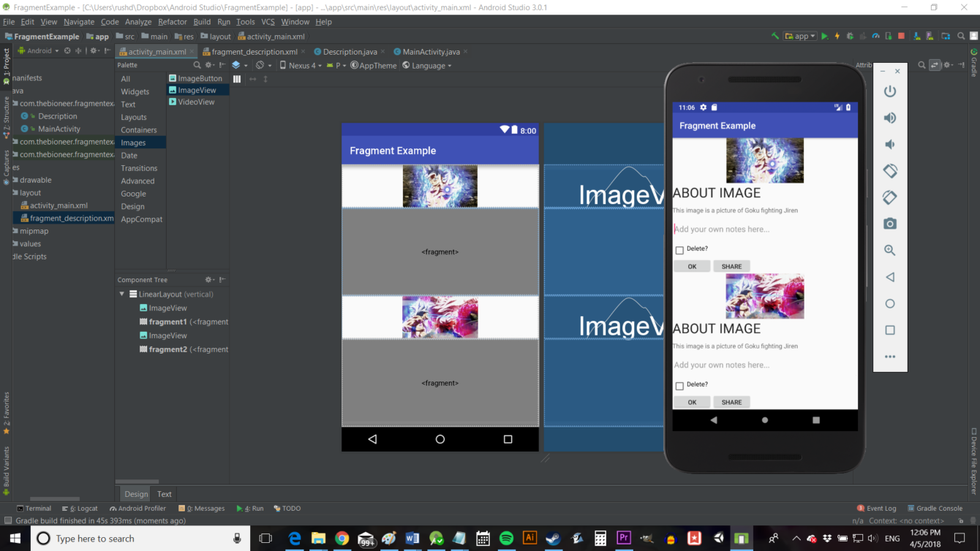
Task: Take an emulator screenshot with the camera icon
Action: coord(889,224)
